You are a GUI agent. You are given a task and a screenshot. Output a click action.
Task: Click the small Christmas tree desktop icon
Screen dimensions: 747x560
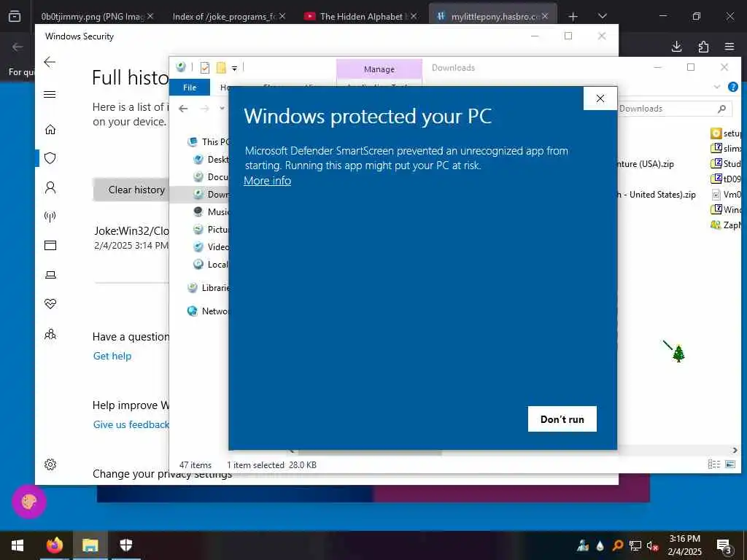[678, 354]
